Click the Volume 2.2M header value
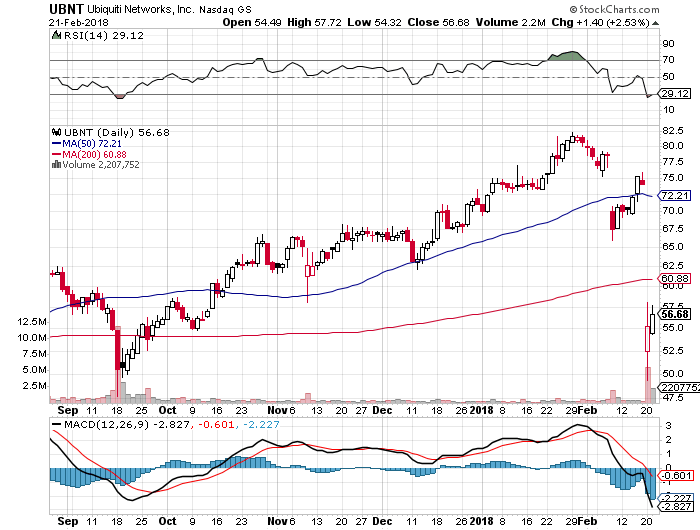 point(510,22)
